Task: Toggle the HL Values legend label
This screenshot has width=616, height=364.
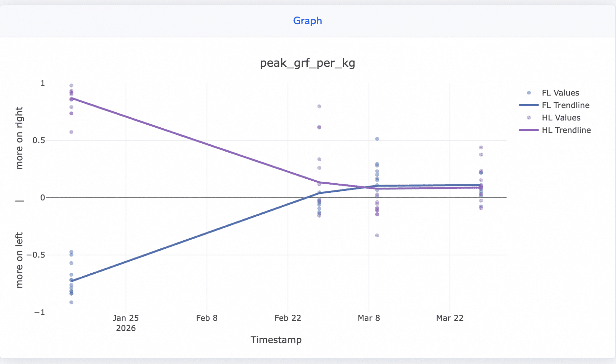Action: pos(561,118)
